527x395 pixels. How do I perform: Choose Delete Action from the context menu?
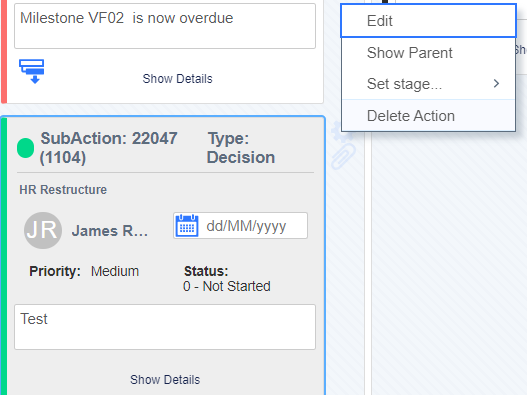429,116
